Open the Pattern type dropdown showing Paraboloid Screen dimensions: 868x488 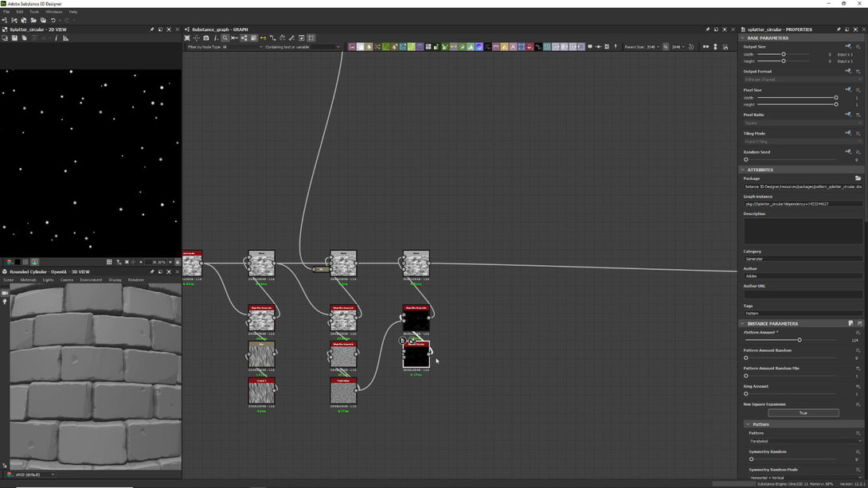pyautogui.click(x=804, y=441)
